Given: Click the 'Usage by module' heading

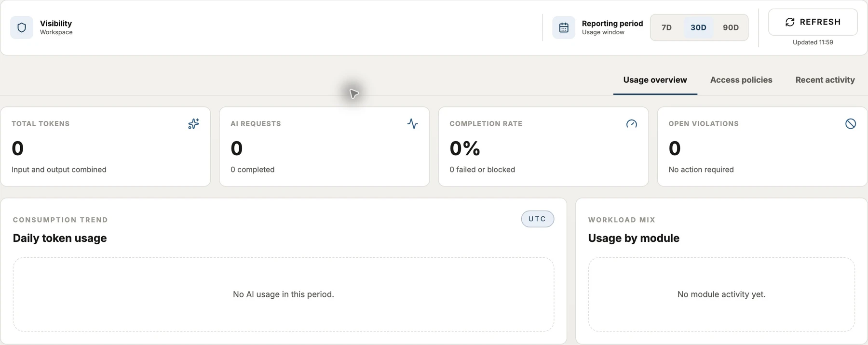Looking at the screenshot, I should point(634,238).
